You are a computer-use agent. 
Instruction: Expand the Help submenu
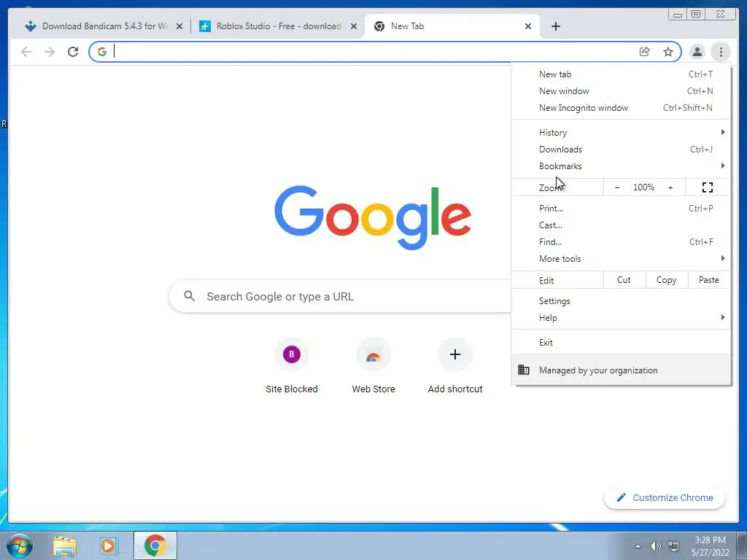[622, 318]
